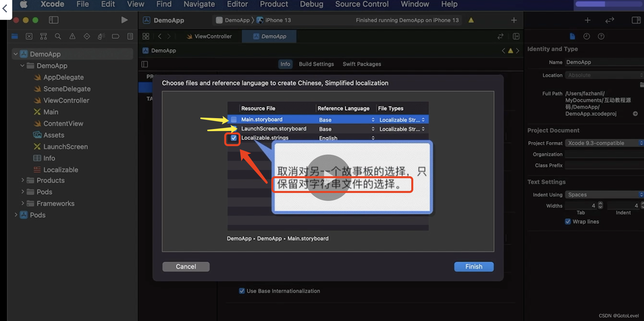Open LaunchScreen.storyboard reference language dropdown

[346, 129]
